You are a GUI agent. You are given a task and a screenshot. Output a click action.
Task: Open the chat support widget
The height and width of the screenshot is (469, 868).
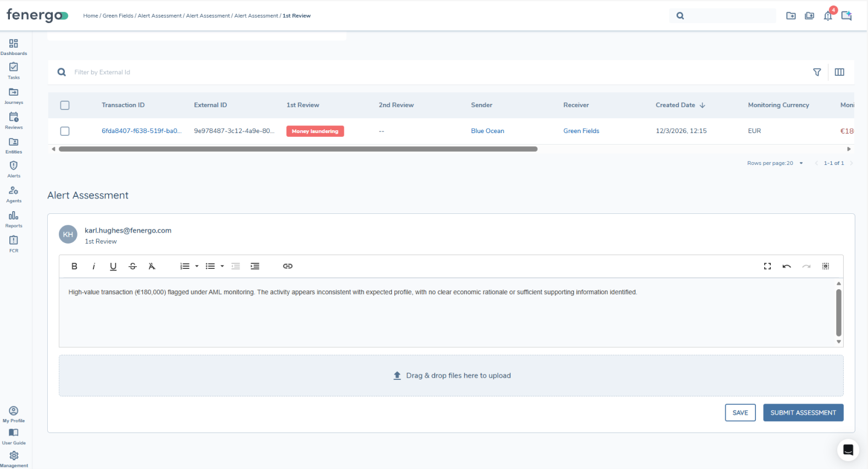tap(848, 450)
